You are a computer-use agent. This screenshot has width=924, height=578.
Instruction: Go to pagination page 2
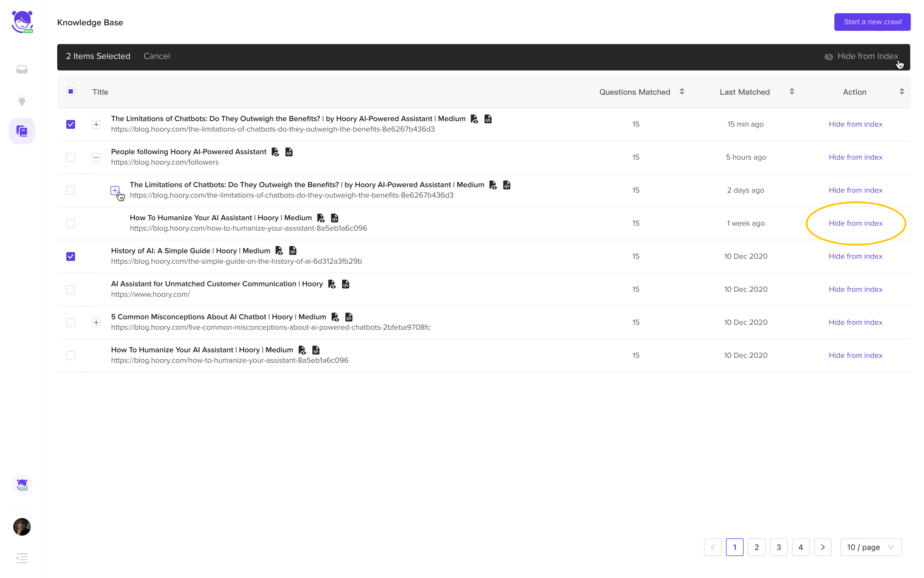coord(757,547)
